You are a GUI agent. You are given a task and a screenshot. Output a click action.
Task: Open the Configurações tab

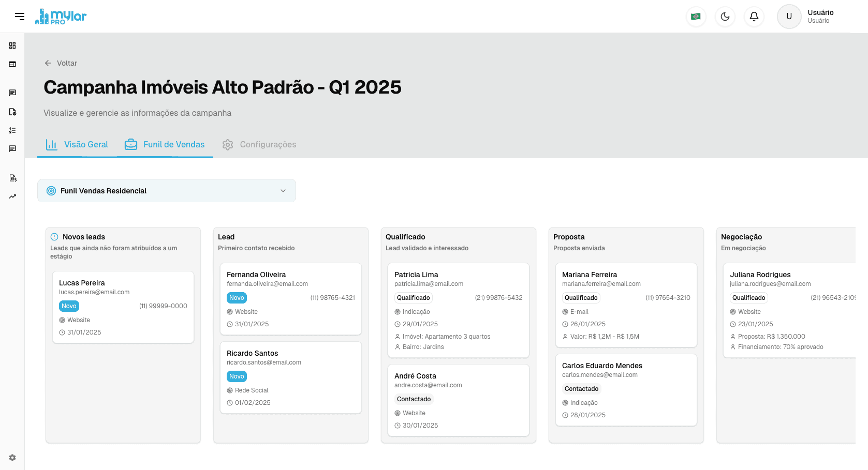click(x=259, y=145)
